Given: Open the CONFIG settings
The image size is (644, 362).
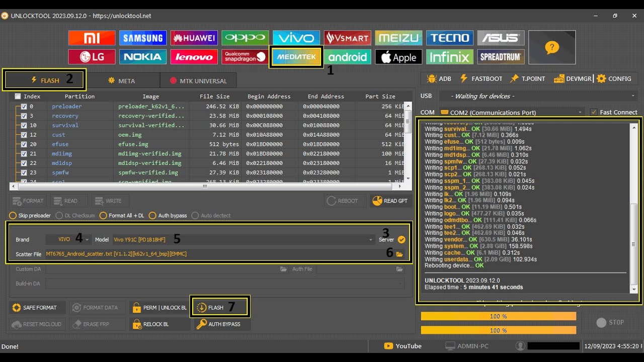Looking at the screenshot, I should pos(614,78).
